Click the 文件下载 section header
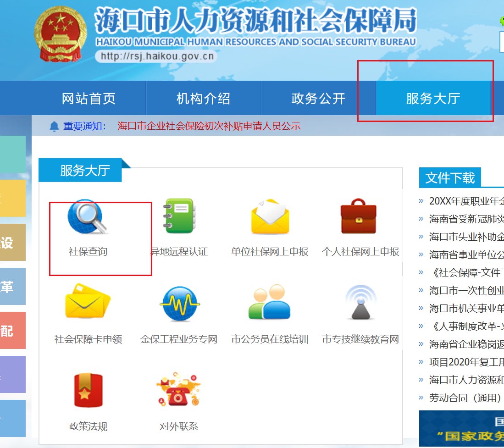 tap(450, 178)
